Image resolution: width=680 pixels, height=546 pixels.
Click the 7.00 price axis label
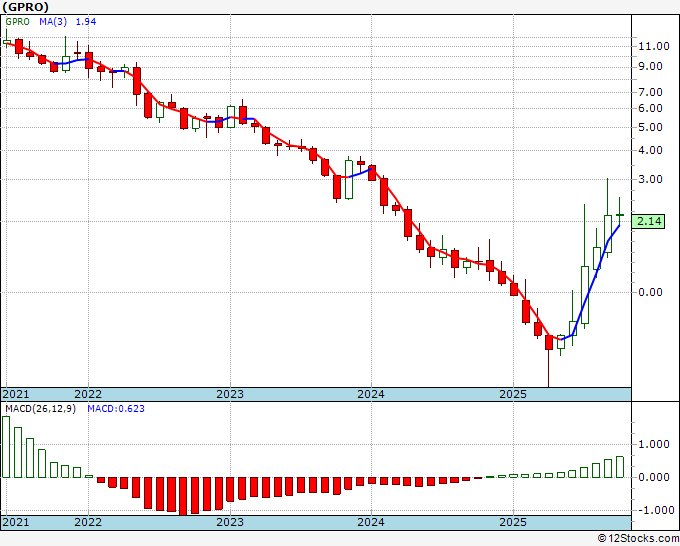[x=650, y=92]
